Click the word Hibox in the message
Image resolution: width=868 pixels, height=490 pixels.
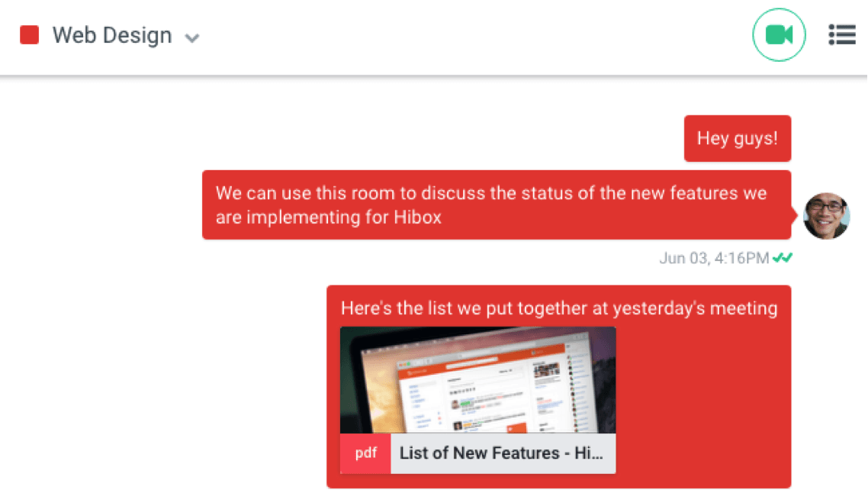pos(417,217)
